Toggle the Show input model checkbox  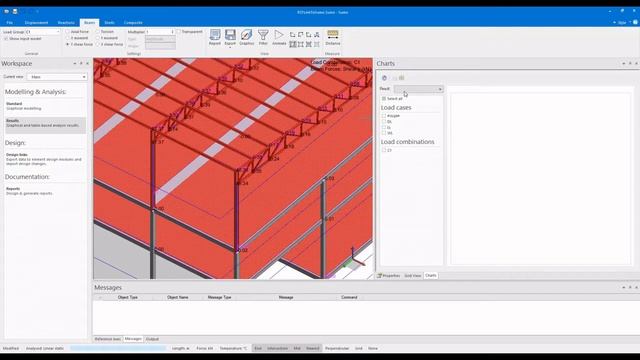click(x=6, y=39)
